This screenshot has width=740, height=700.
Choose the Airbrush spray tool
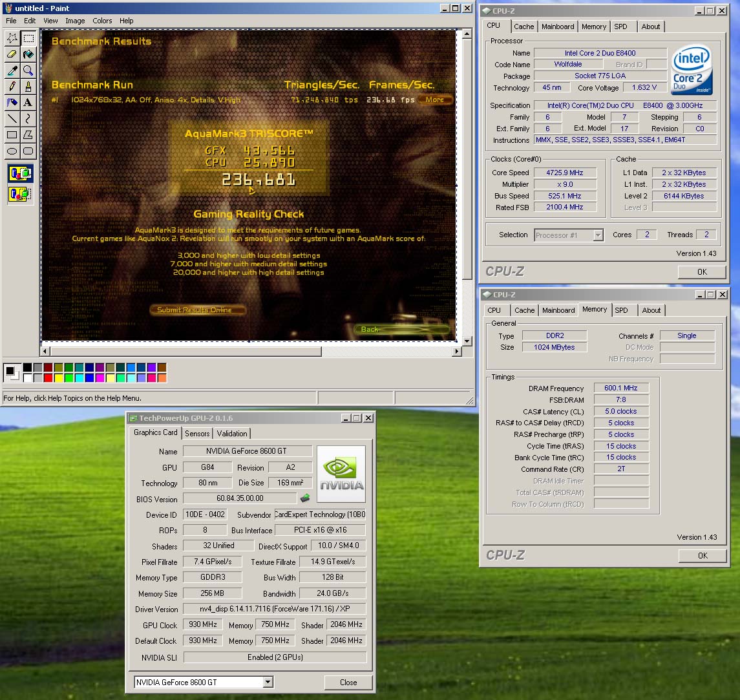click(12, 102)
